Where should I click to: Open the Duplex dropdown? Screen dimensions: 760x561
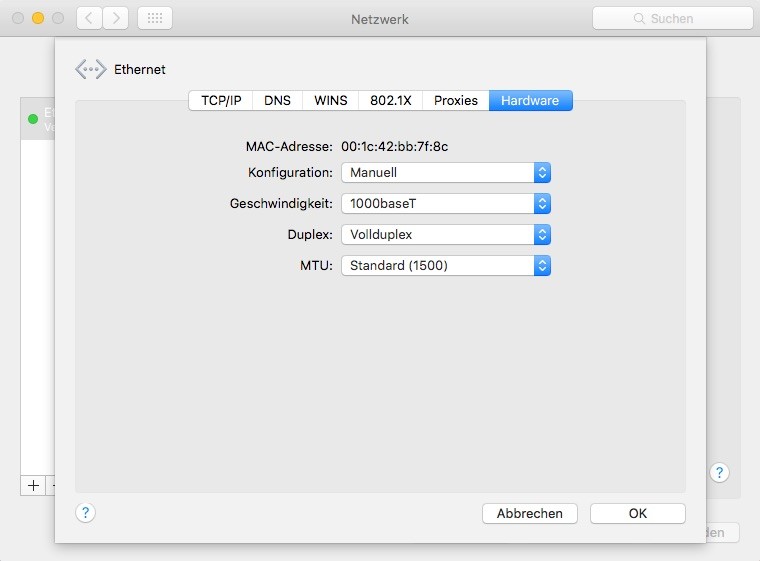click(x=446, y=235)
